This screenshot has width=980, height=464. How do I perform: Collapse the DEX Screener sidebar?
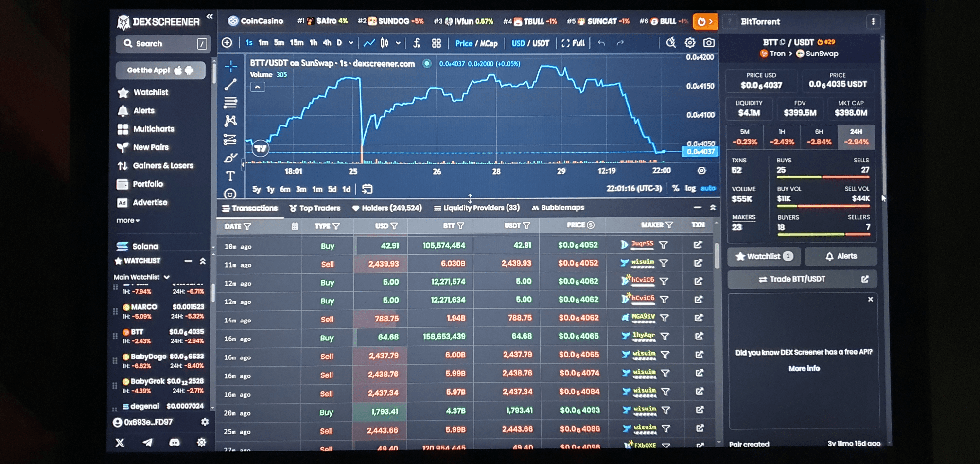pos(210,17)
